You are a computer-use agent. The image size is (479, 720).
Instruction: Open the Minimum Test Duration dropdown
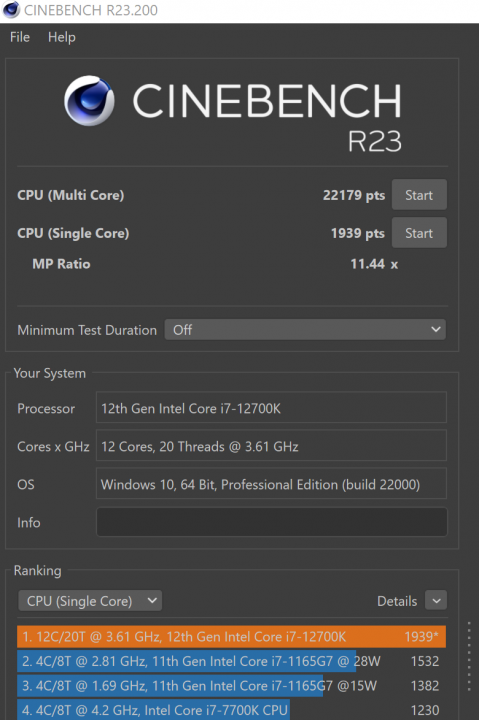[305, 330]
